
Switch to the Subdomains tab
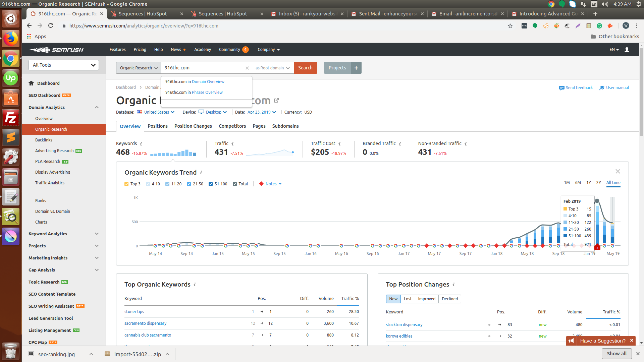[285, 126]
